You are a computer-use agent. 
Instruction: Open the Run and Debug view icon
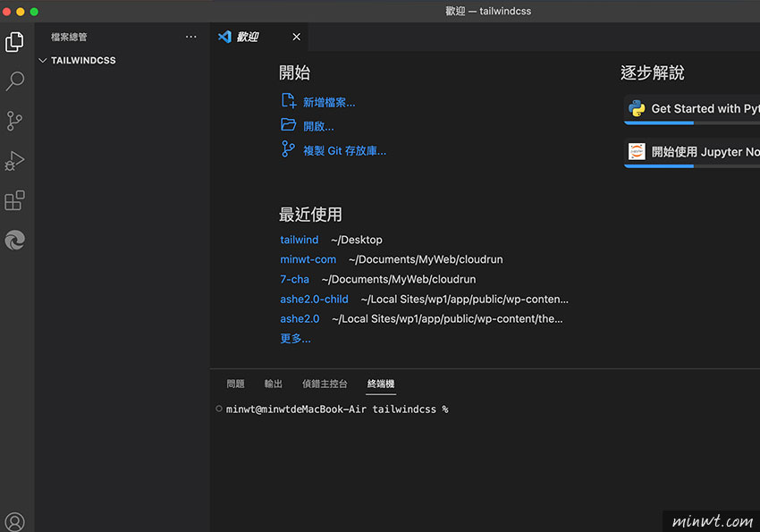click(14, 161)
